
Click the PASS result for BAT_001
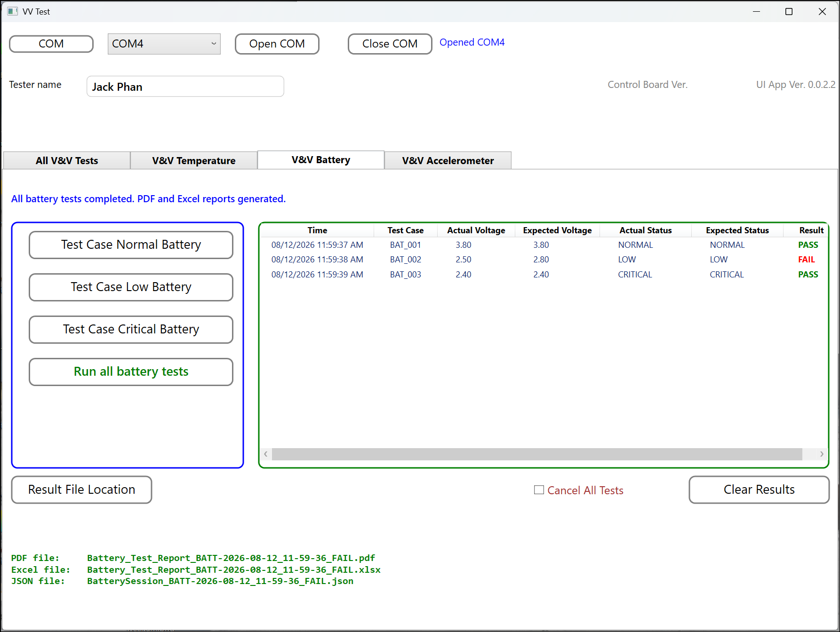click(x=808, y=245)
